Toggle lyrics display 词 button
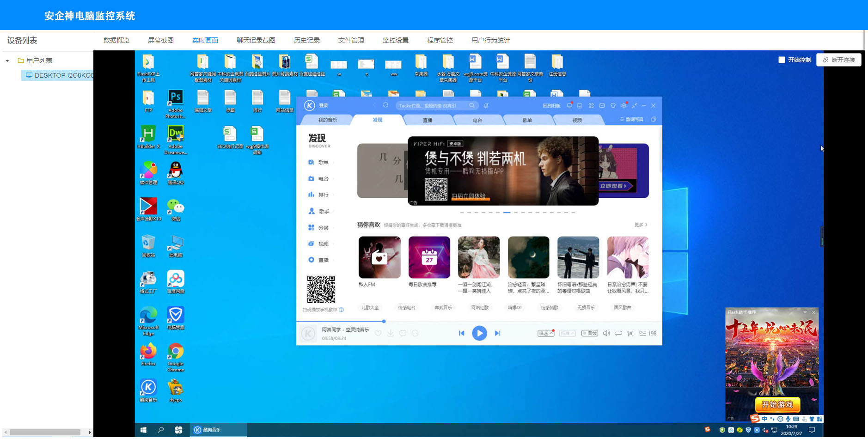Viewport: 868px width, 439px height. (x=630, y=333)
